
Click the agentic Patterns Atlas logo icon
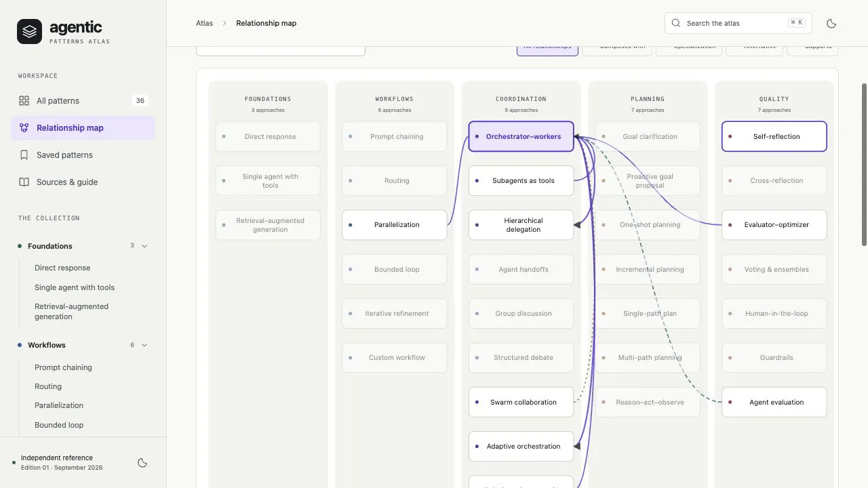point(29,31)
